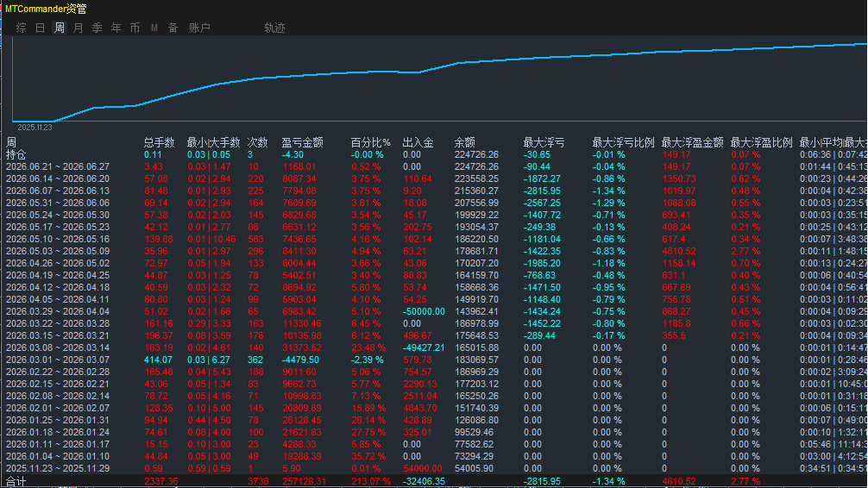Image resolution: width=868 pixels, height=488 pixels.
Task: Select the 合计 totals row
Action: coord(434,481)
